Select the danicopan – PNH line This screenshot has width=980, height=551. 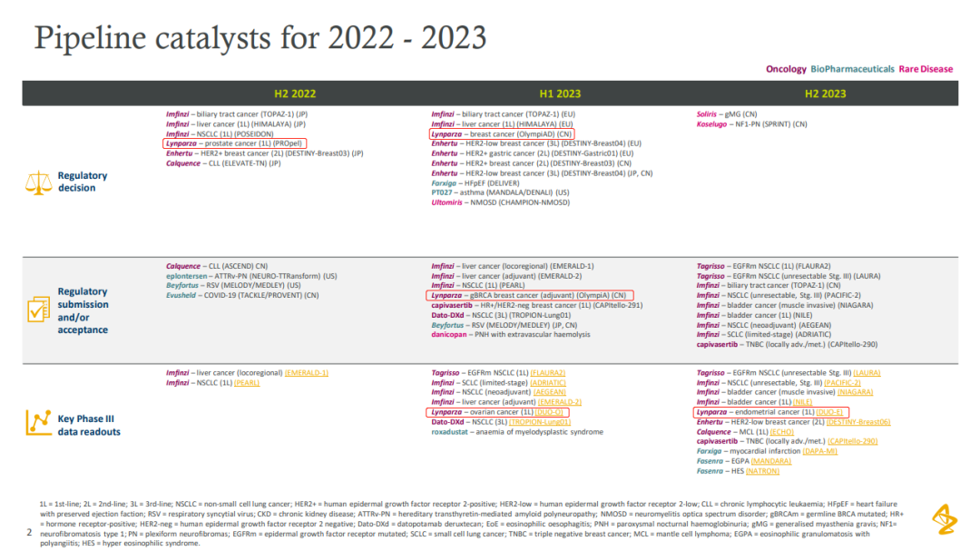tap(511, 335)
